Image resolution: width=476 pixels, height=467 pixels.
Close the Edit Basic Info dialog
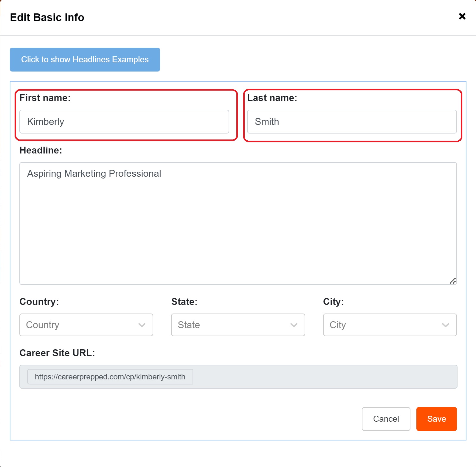pos(462,16)
